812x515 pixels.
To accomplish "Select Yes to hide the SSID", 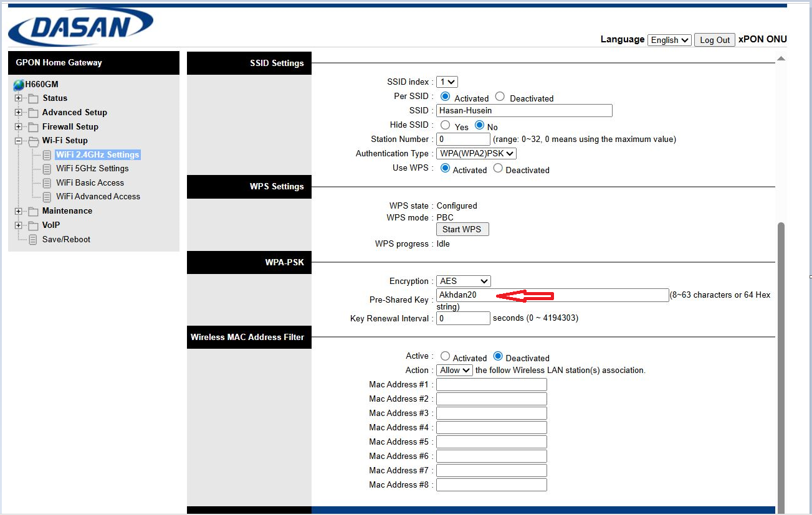I will pos(446,125).
